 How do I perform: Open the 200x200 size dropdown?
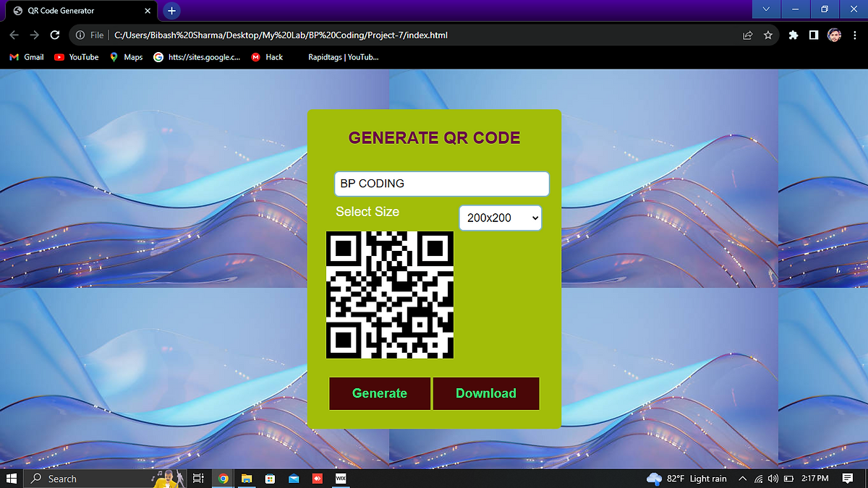coord(501,218)
